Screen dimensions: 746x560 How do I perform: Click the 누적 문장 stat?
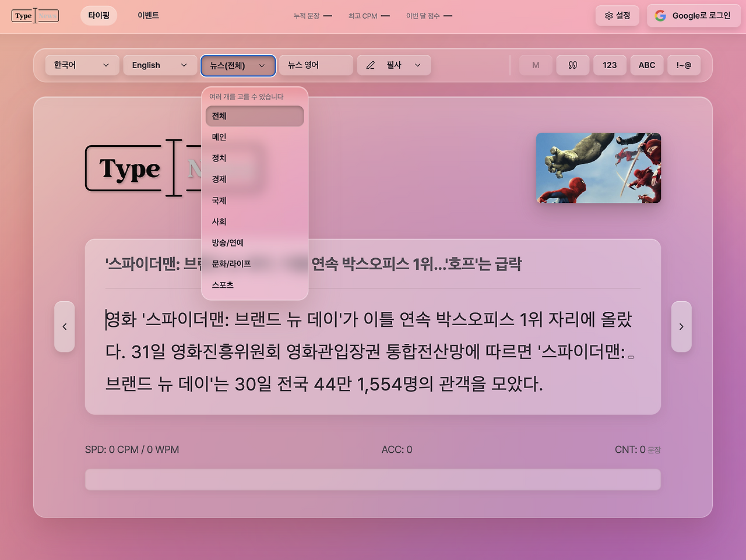(313, 16)
